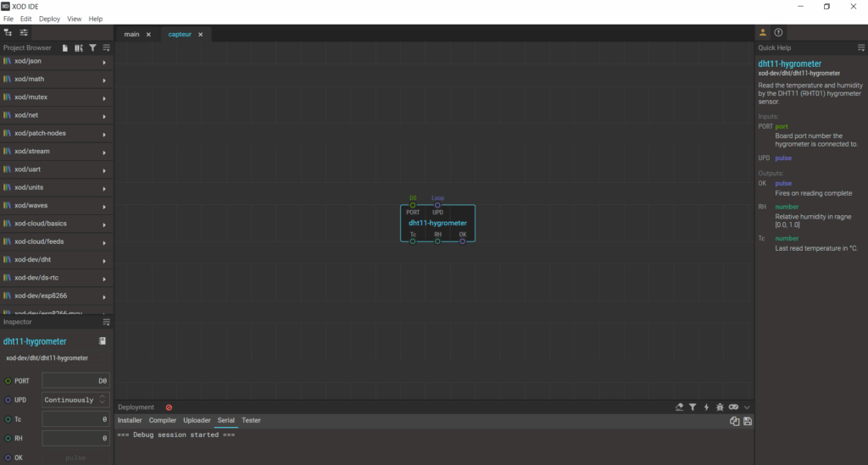Switch to the main patch tab

[131, 34]
